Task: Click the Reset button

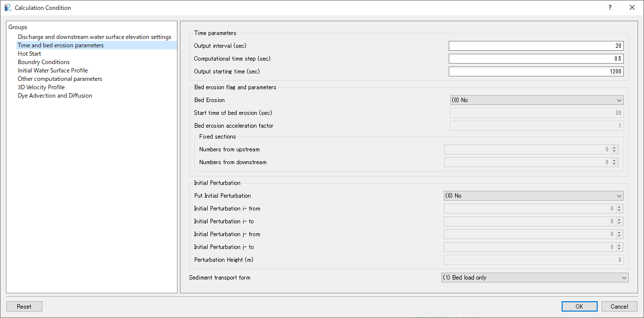Action: click(x=24, y=307)
